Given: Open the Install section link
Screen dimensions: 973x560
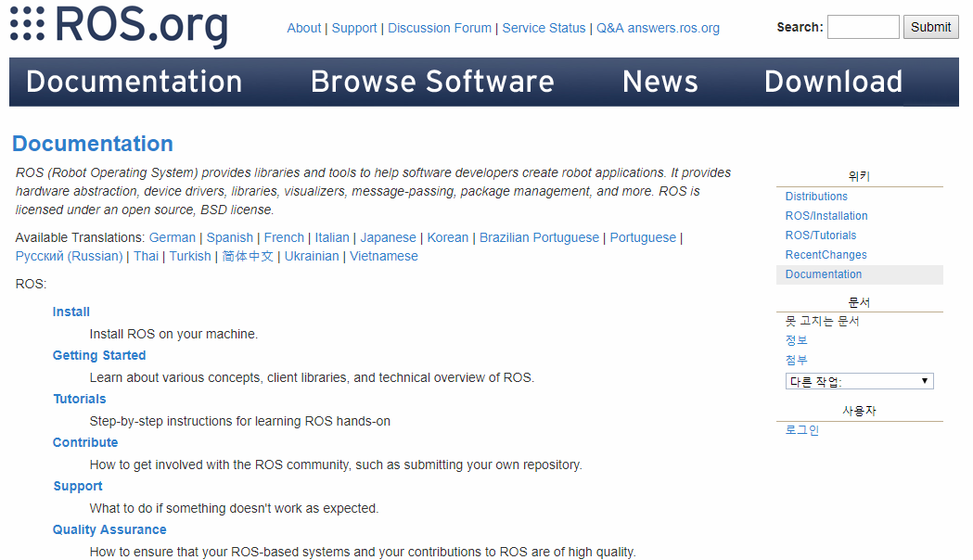Looking at the screenshot, I should point(70,312).
